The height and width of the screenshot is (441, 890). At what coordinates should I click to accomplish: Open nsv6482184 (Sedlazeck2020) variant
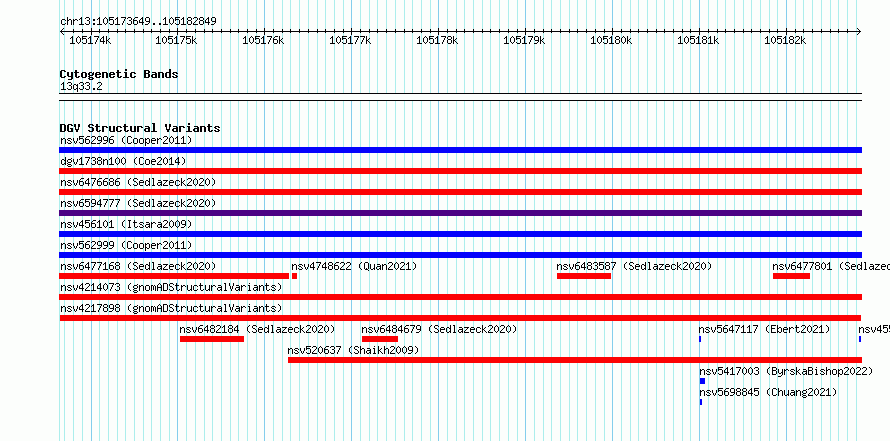[257, 329]
